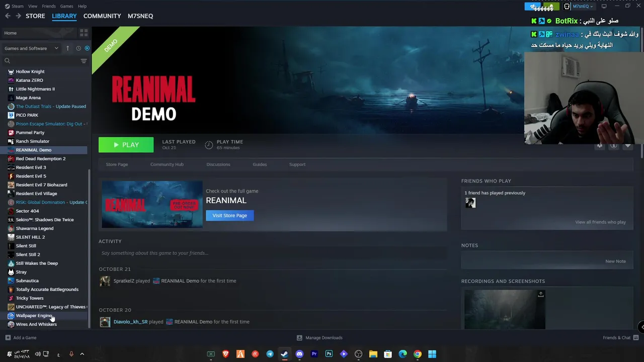This screenshot has width=644, height=362.
Task: Click Visit Store Page button
Action: coord(229,215)
